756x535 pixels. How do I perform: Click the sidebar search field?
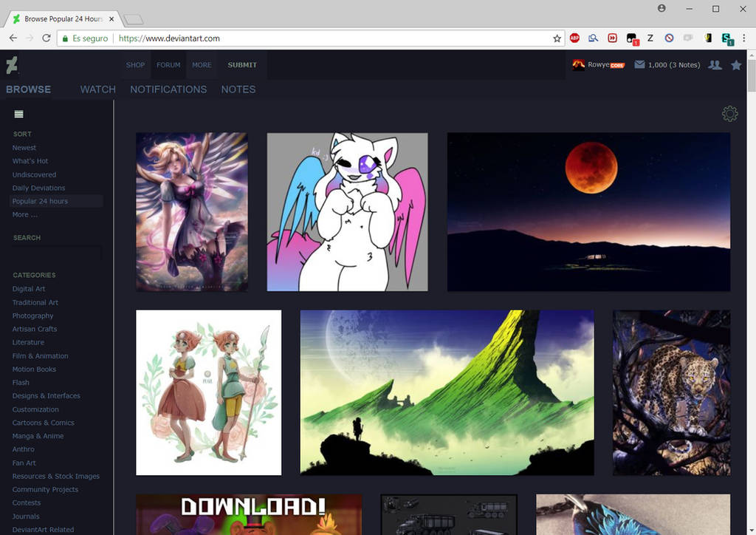(57, 253)
